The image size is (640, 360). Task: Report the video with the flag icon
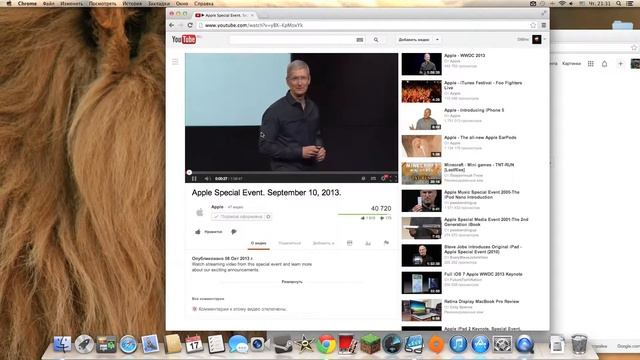point(386,243)
